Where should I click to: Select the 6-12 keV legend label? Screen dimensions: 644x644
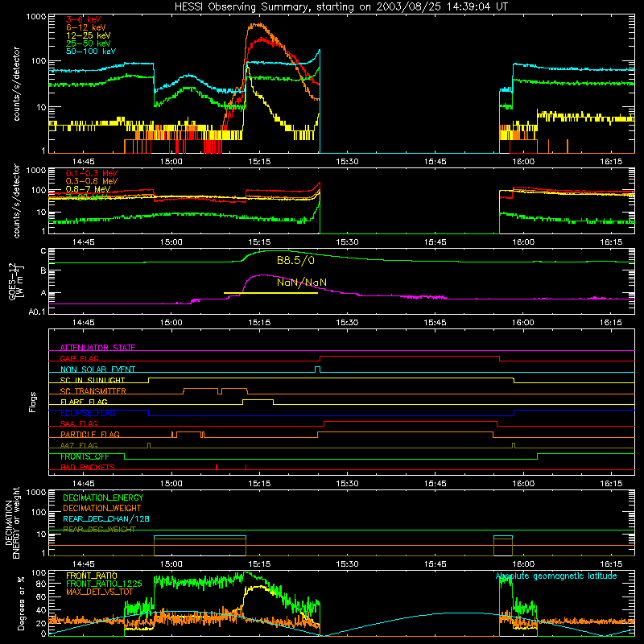click(86, 27)
